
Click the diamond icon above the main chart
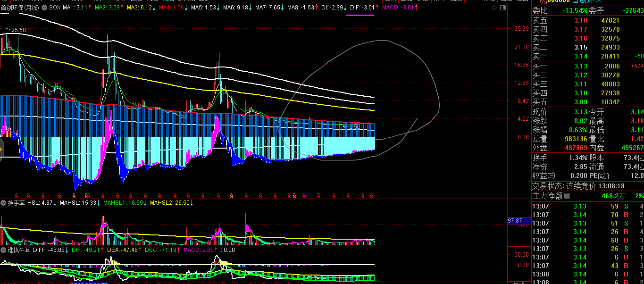coord(493,8)
